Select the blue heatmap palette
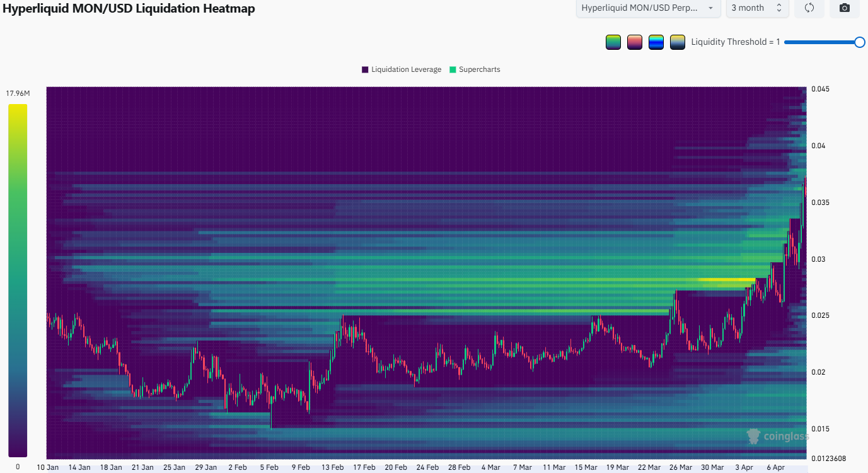The image size is (868, 473). (656, 42)
